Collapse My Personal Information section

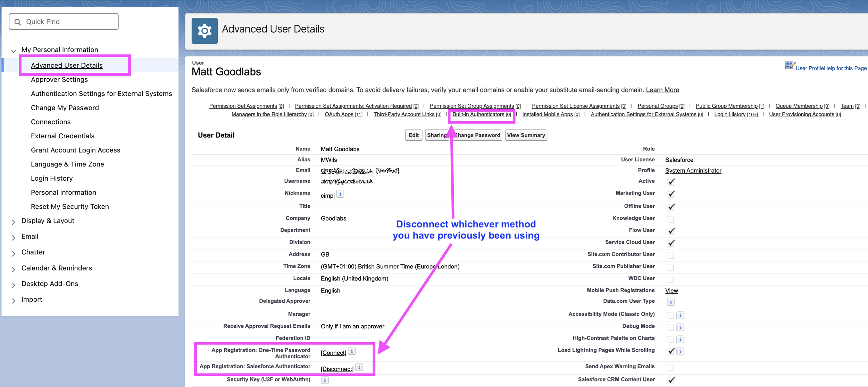14,51
